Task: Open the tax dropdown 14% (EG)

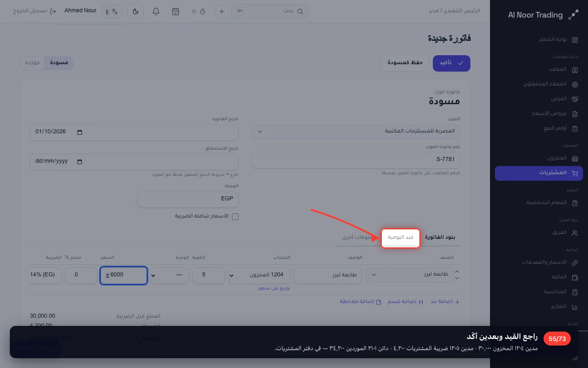Action: pyautogui.click(x=45, y=275)
